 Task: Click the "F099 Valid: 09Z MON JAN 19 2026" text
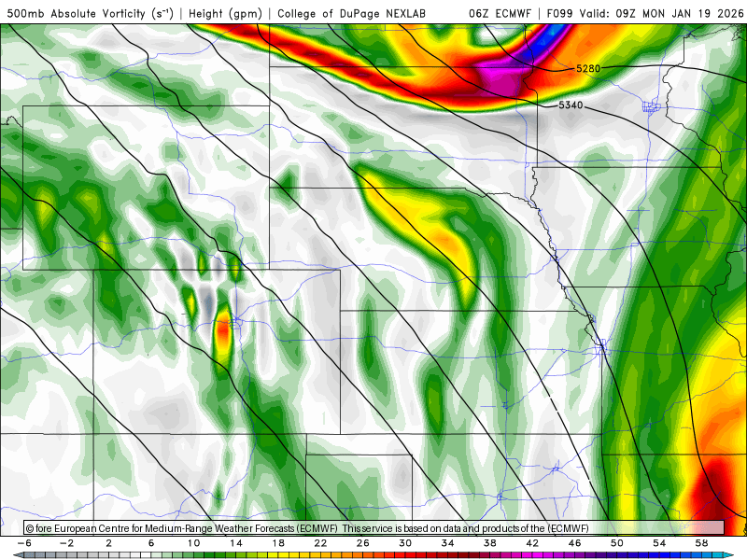point(645,14)
